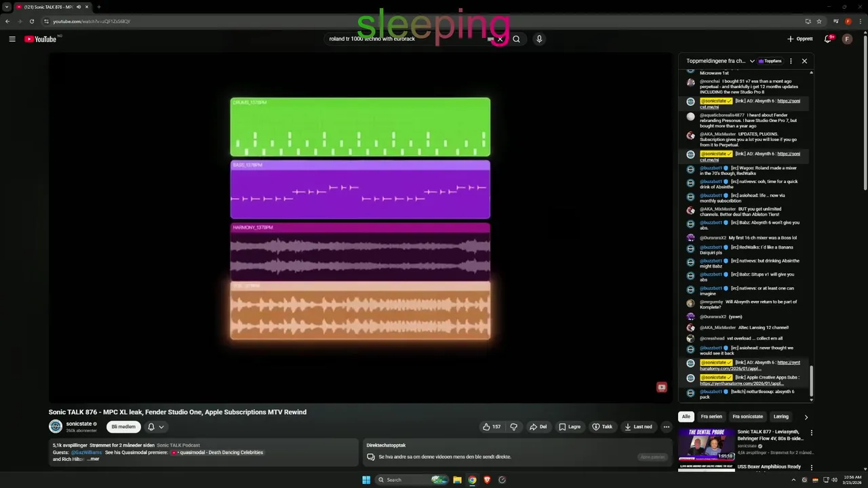
Task: Open the notifications bell with 9+ badge
Action: coord(828,39)
